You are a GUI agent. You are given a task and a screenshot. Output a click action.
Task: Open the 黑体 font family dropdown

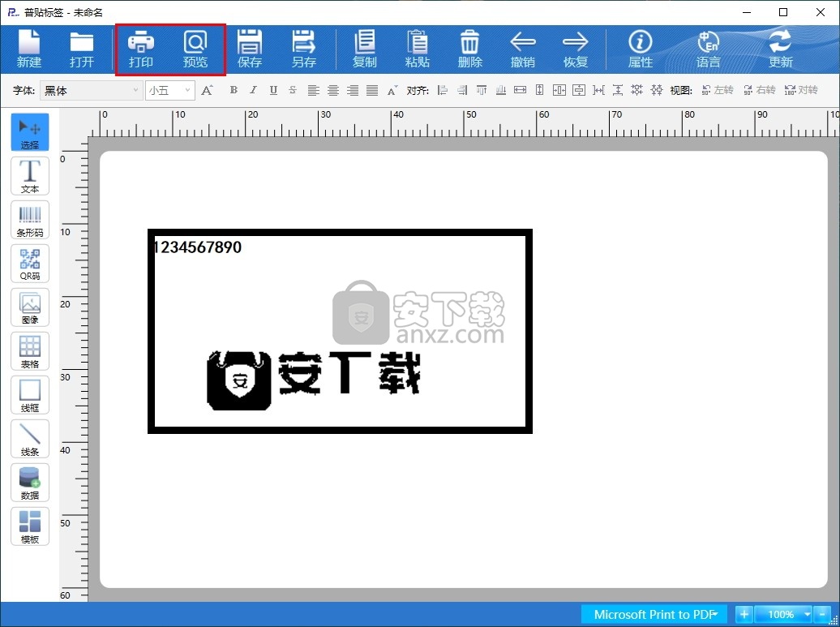[91, 91]
